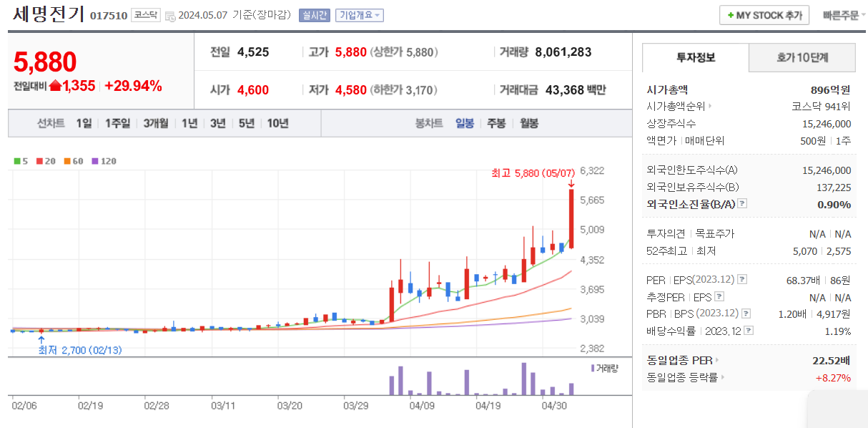The width and height of the screenshot is (868, 428).
Task: Click the 코스닥 941위 rank value
Action: click(x=821, y=107)
